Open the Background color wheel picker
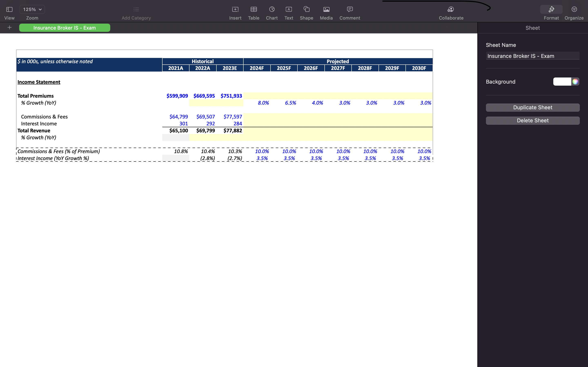The image size is (588, 367). (x=575, y=82)
